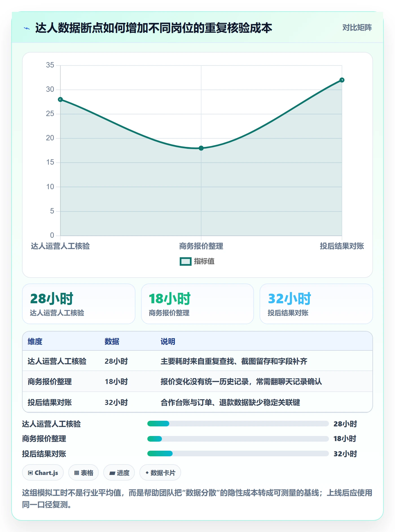Click y-axis tick label 35
This screenshot has height=532, width=395.
(50, 65)
